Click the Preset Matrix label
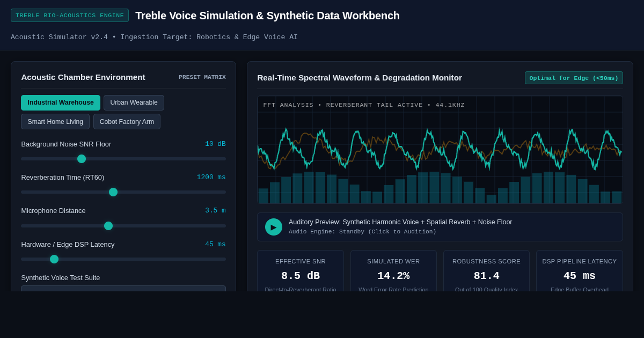 point(202,77)
